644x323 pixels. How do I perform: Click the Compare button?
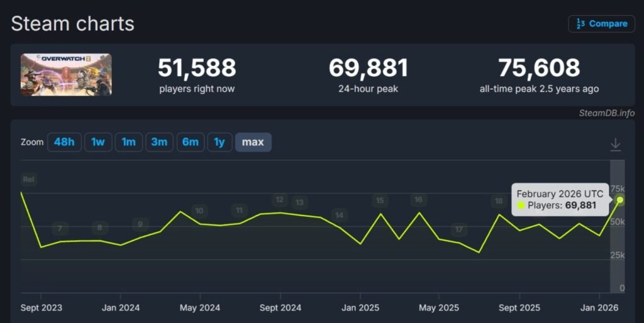(601, 24)
